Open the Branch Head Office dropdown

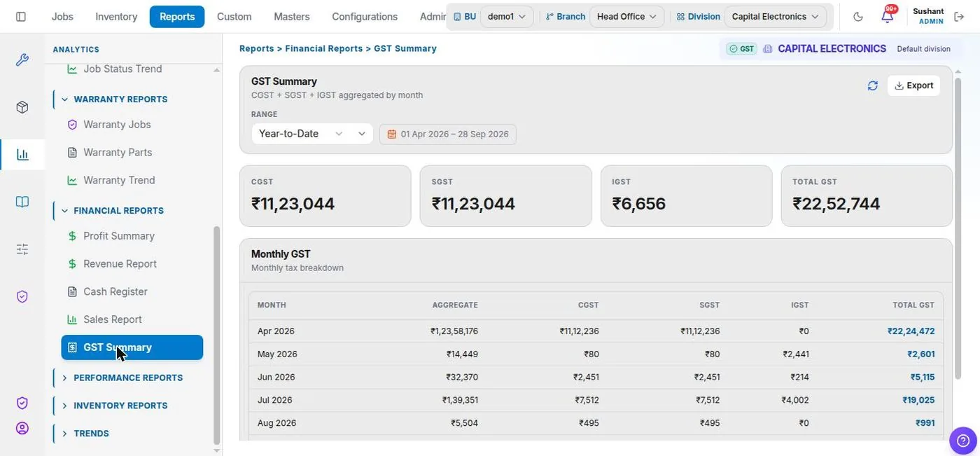click(626, 17)
